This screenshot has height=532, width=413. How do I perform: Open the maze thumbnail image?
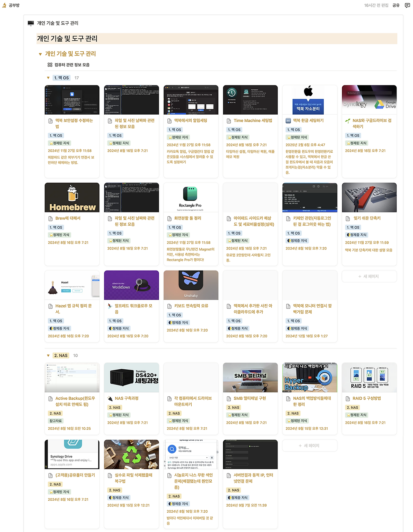[369, 197]
